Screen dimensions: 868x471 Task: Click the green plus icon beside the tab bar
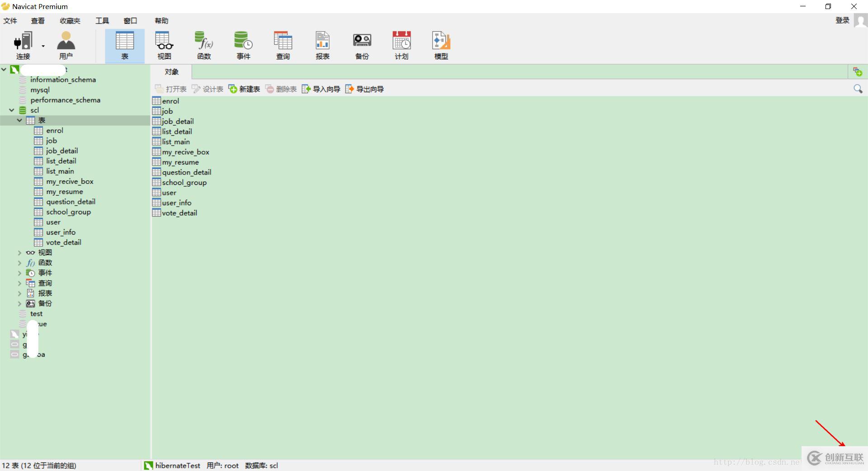tap(858, 72)
